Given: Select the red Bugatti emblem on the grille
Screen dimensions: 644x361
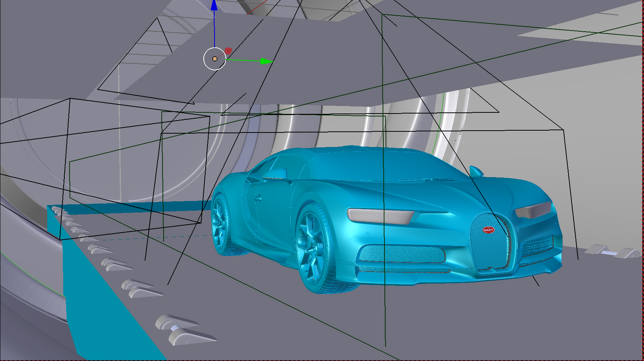Looking at the screenshot, I should pyautogui.click(x=488, y=230).
